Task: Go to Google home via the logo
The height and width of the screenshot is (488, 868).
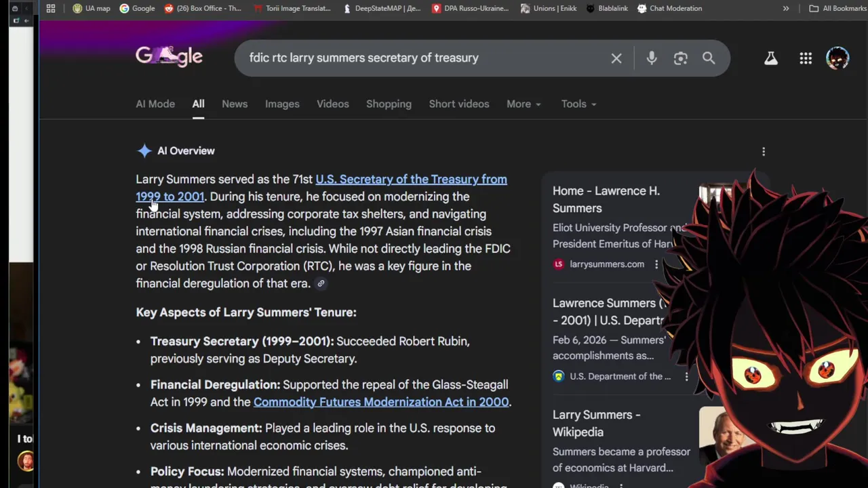Action: coord(169,57)
